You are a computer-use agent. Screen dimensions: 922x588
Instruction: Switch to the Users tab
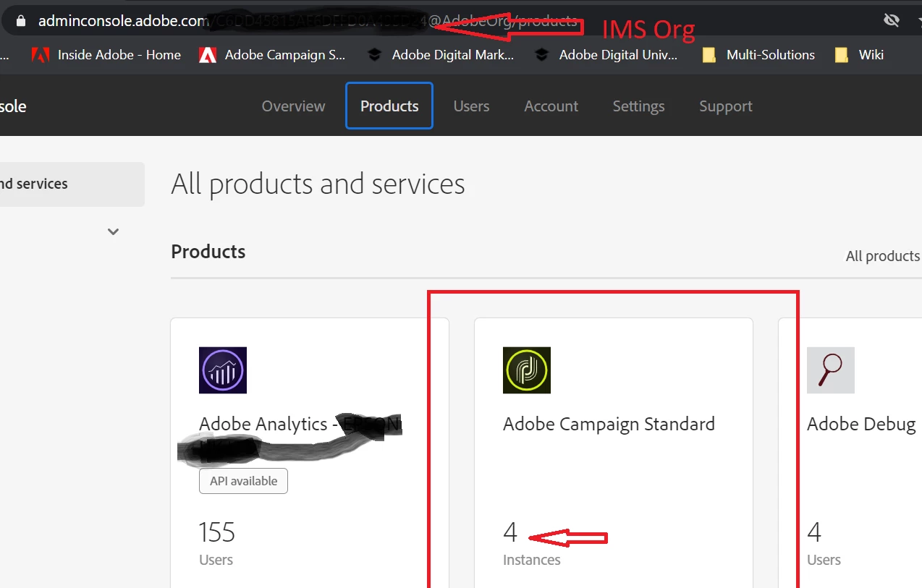[x=471, y=106]
